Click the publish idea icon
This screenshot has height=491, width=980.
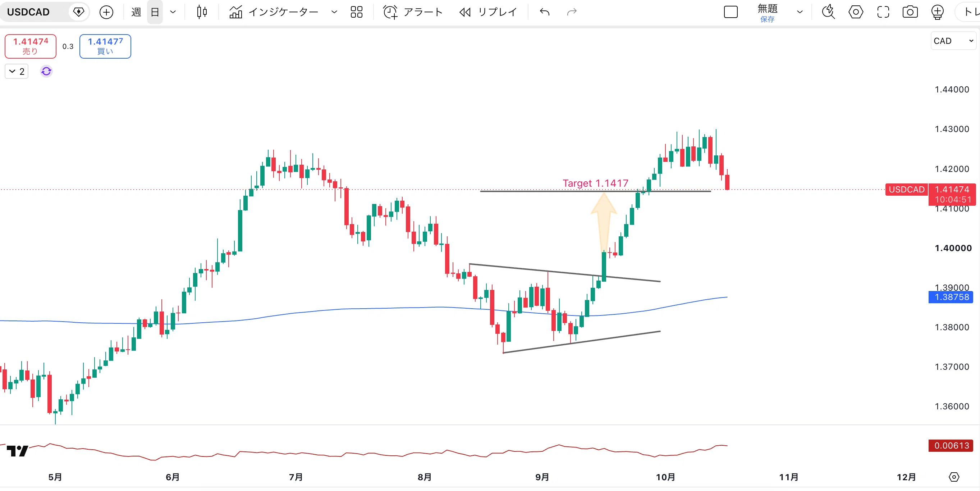point(937,12)
